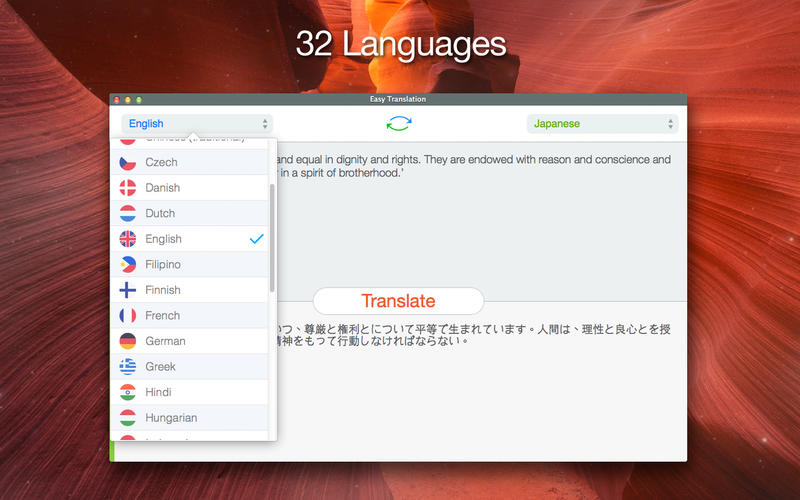The height and width of the screenshot is (500, 800).
Task: Click the India flag icon
Action: pos(128,392)
